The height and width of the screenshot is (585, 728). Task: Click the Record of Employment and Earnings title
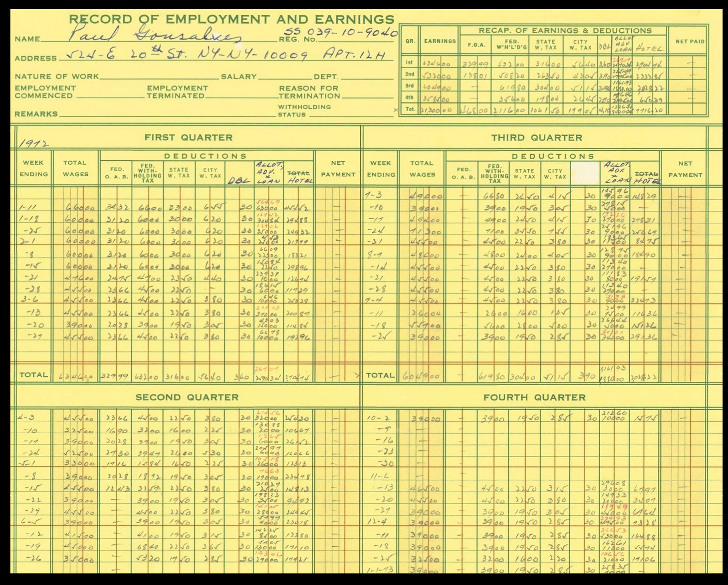(232, 19)
